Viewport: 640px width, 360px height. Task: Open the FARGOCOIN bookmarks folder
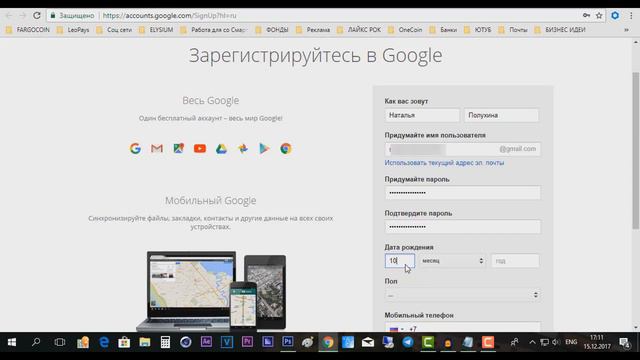(28, 30)
